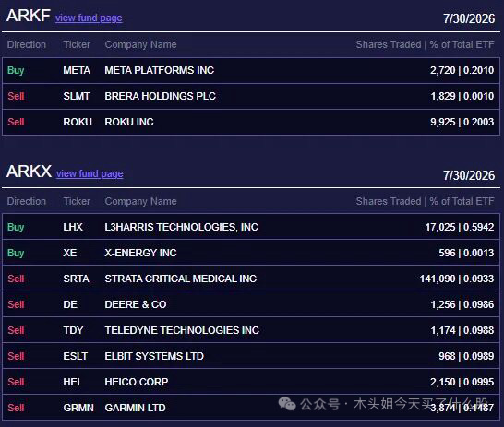
Task: Open the ARKF view fund page link
Action: (89, 18)
